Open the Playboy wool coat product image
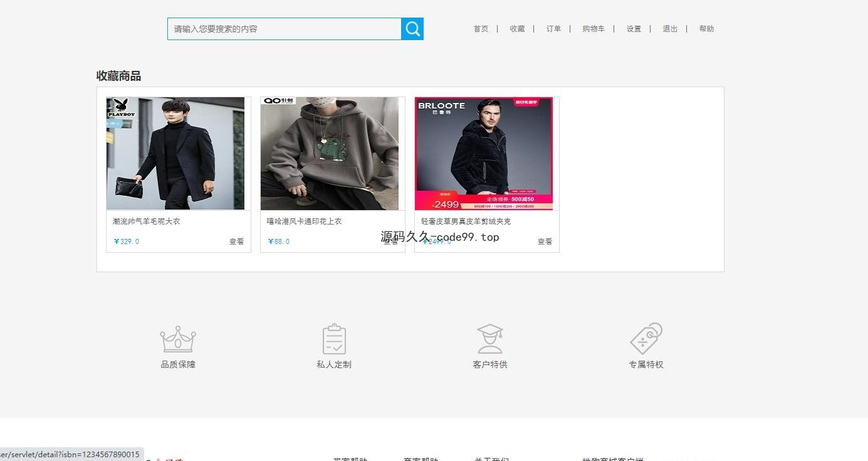The height and width of the screenshot is (461, 868). coord(175,154)
